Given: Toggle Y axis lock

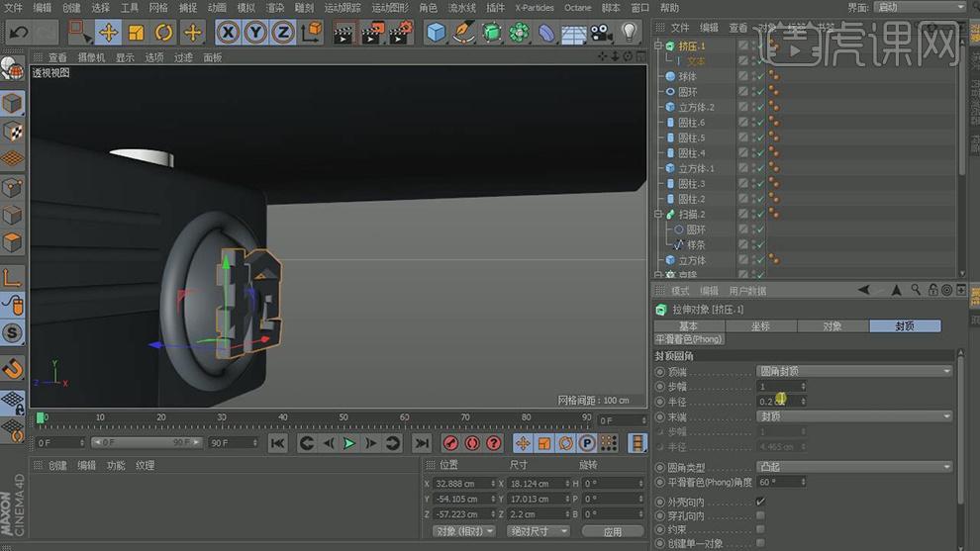Looking at the screenshot, I should tap(255, 32).
